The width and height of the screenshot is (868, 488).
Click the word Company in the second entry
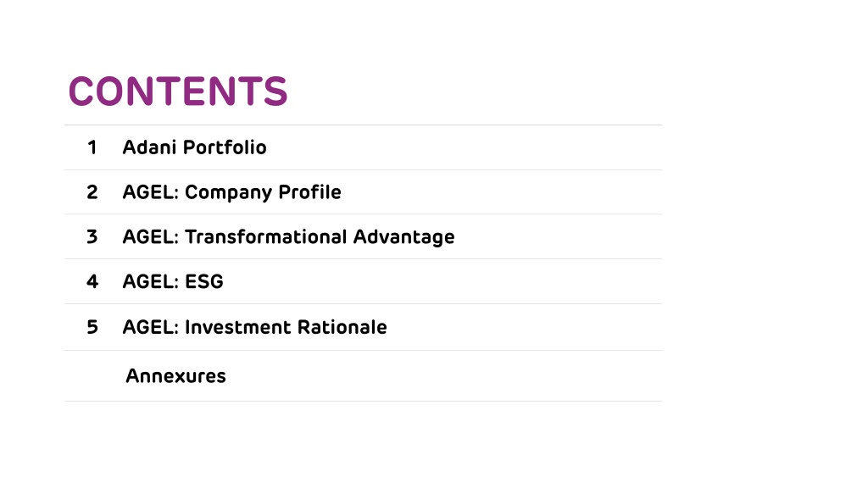pos(228,193)
